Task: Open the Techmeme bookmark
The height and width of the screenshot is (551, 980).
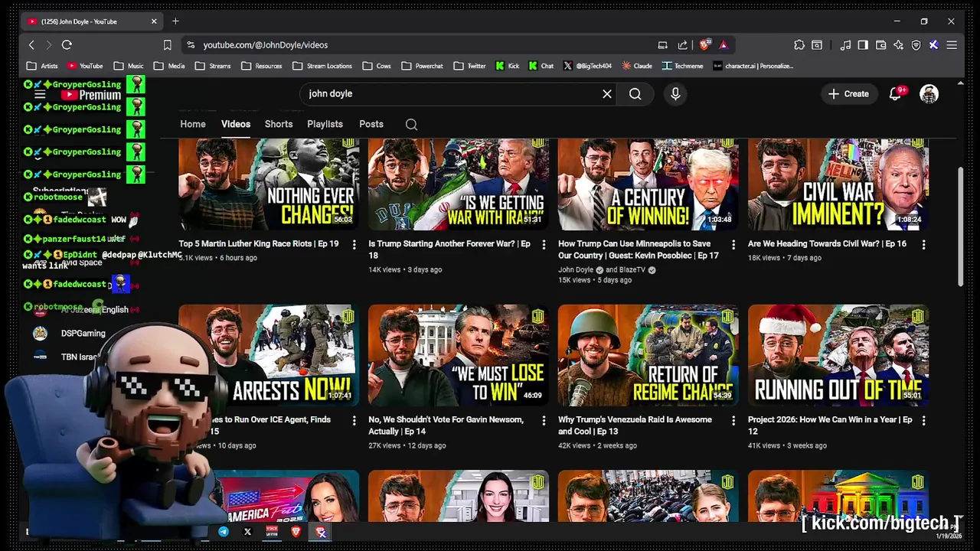Action: click(x=683, y=66)
